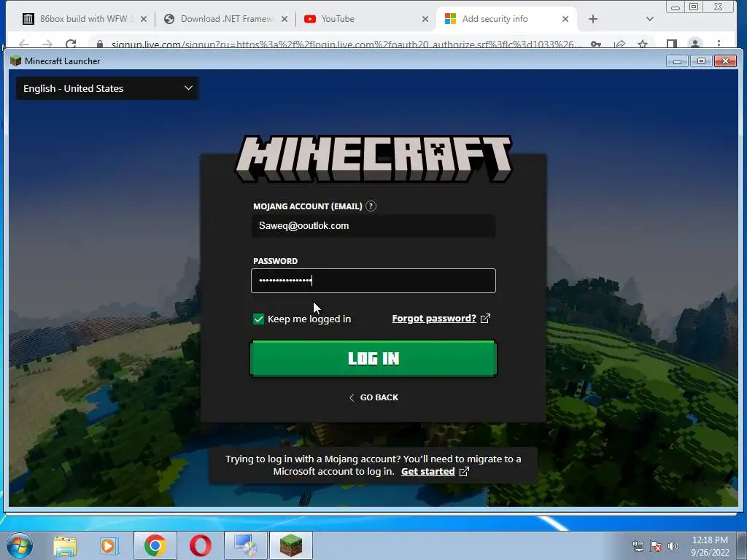Click the share page icon in Chrome
The width and height of the screenshot is (747, 560).
(x=619, y=44)
